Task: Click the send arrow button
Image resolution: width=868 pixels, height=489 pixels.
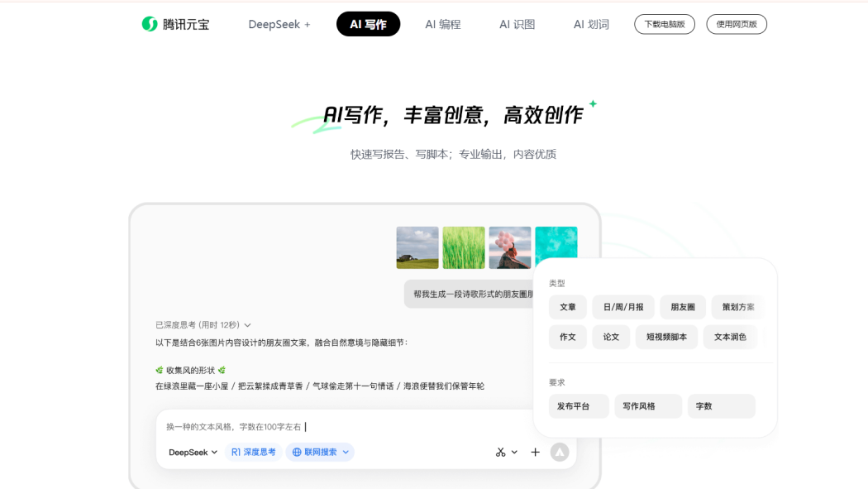Action: coord(560,452)
